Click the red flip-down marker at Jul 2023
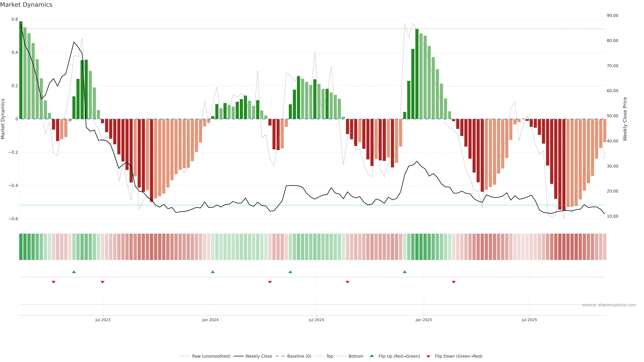Screen dimensions: 644x362 (x=102, y=282)
